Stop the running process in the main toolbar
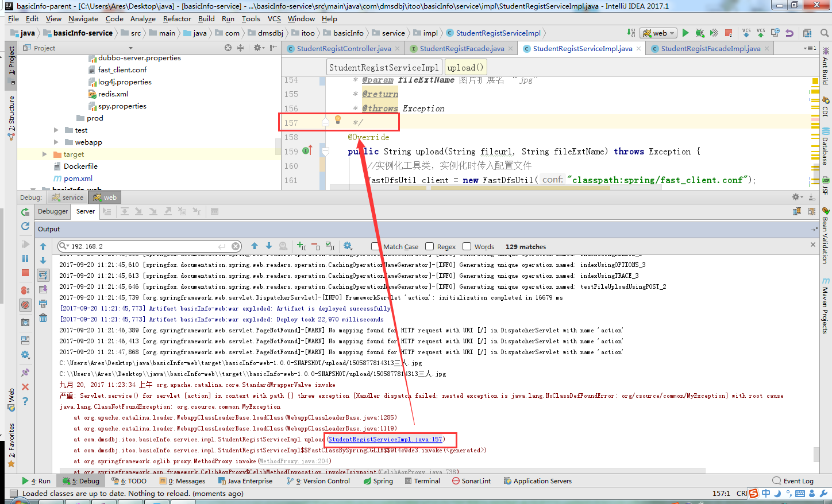Image resolution: width=832 pixels, height=504 pixels. pos(729,33)
